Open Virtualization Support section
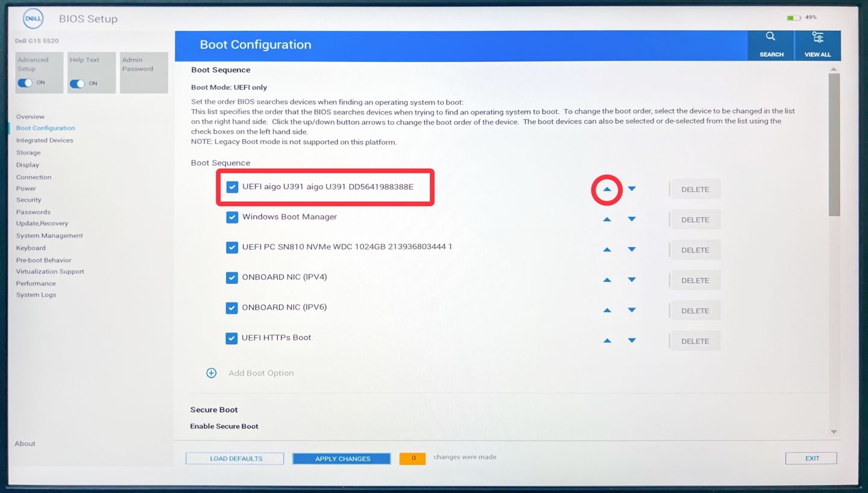The height and width of the screenshot is (493, 868). click(x=50, y=272)
